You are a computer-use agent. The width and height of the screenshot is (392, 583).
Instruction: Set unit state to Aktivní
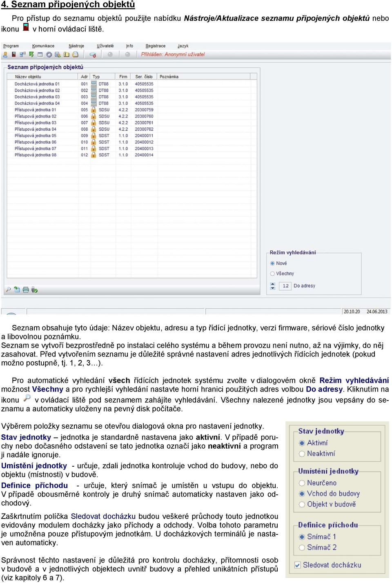(x=302, y=443)
